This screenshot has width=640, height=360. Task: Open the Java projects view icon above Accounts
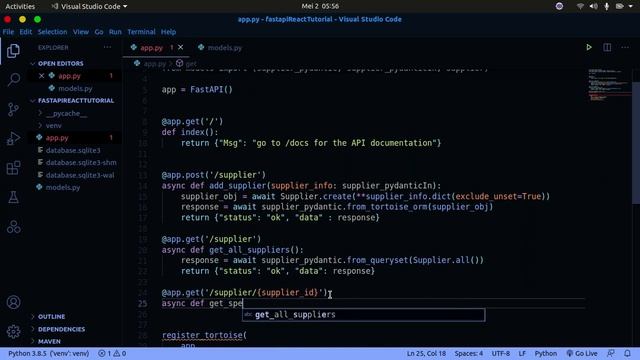(x=13, y=227)
